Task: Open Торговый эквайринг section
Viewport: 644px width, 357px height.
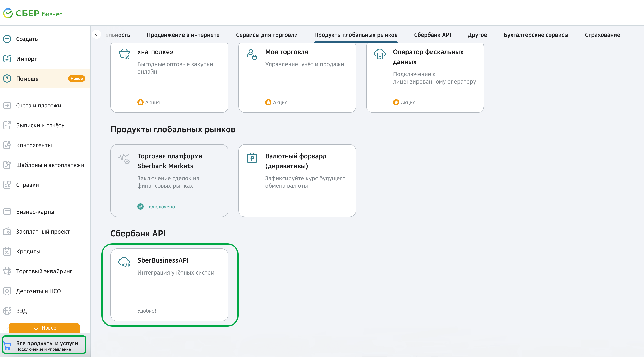Action: click(x=45, y=271)
